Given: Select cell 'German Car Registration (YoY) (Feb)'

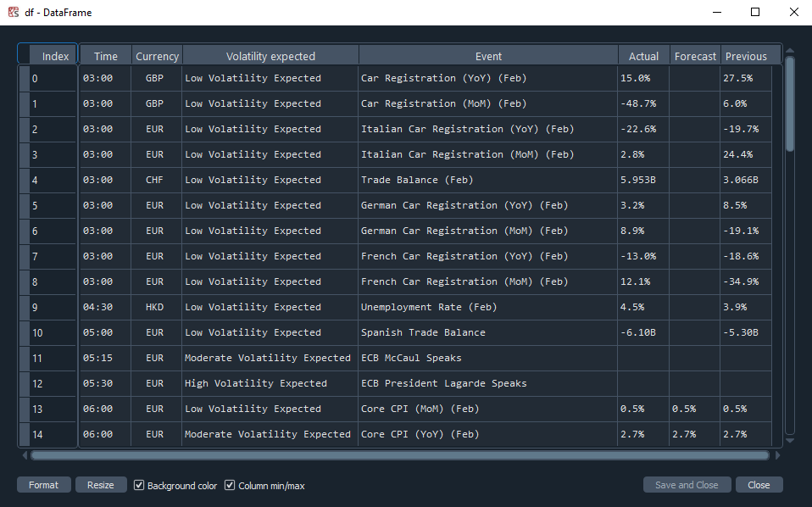Looking at the screenshot, I should (488, 205).
